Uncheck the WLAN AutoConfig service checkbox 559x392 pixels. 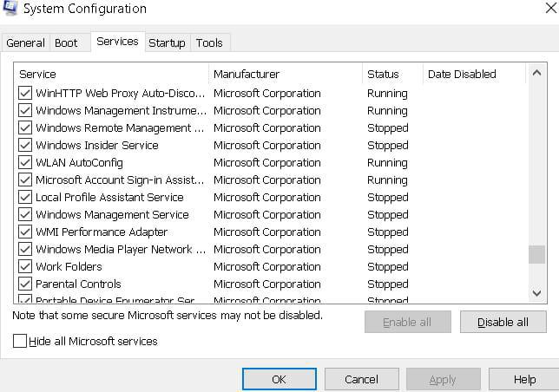click(25, 163)
